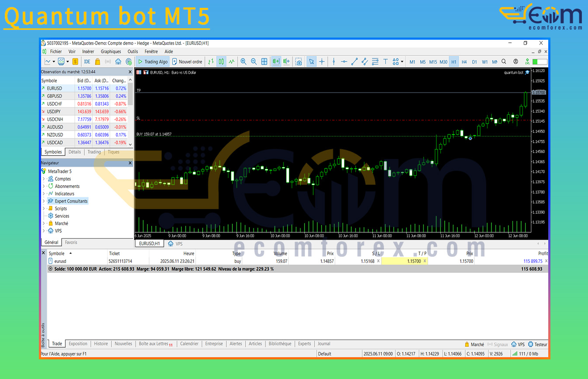This screenshot has width=588, height=379.
Task: Switch to the Tiques tab
Action: [x=114, y=152]
